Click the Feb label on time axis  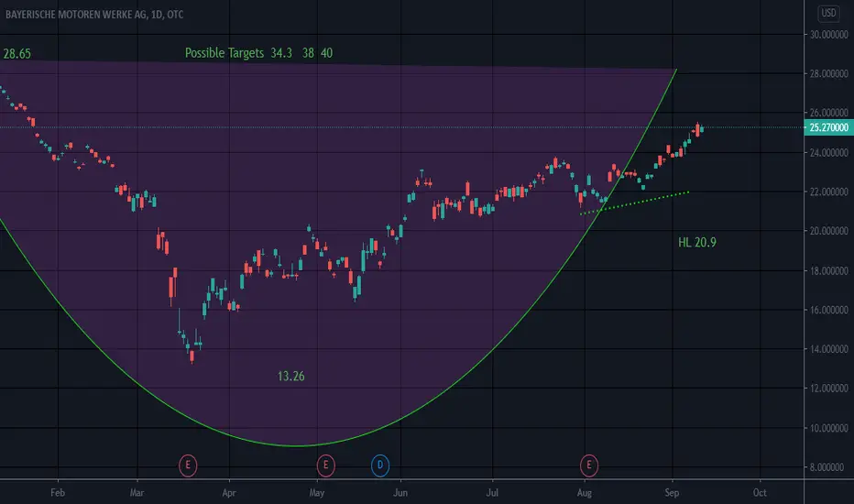point(58,493)
